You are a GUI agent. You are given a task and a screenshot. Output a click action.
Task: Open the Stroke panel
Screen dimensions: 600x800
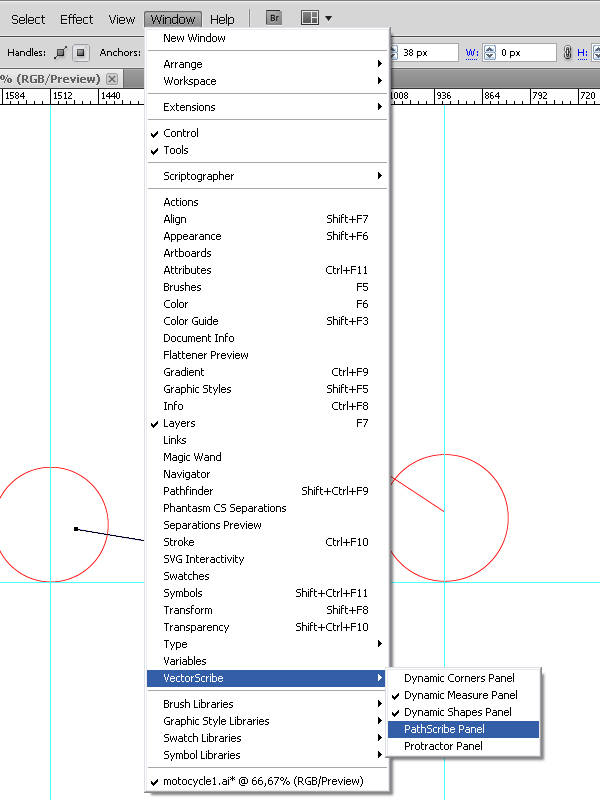pos(267,542)
